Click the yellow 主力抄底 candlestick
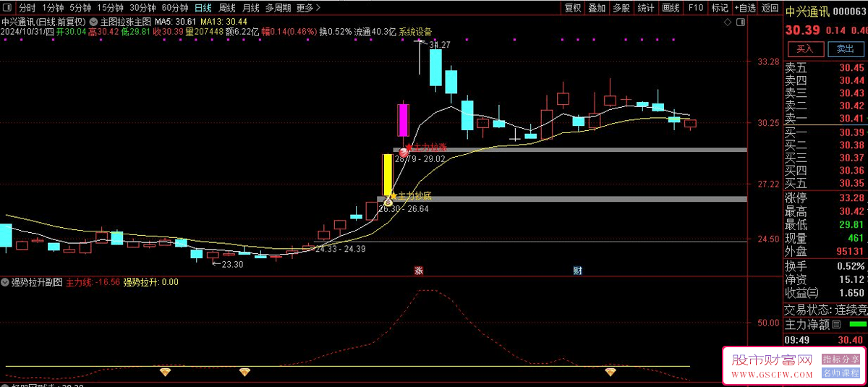Image resolution: width=868 pixels, height=387 pixels. click(x=388, y=174)
